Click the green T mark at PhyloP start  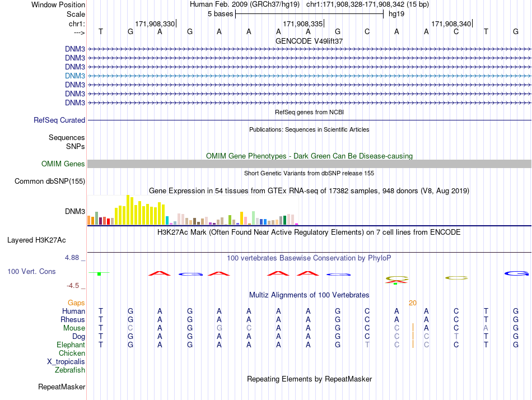[x=99, y=273]
